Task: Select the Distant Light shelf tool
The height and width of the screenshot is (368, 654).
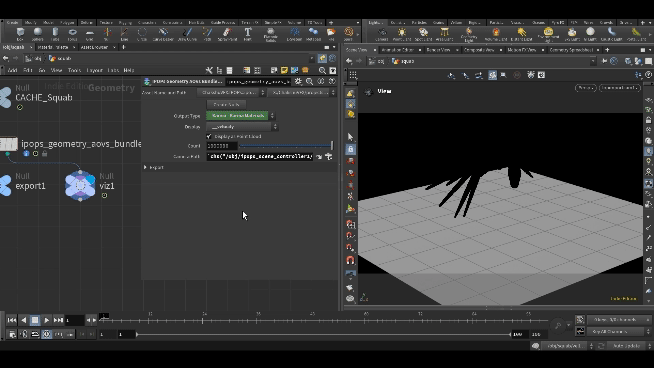Action: tap(521, 34)
